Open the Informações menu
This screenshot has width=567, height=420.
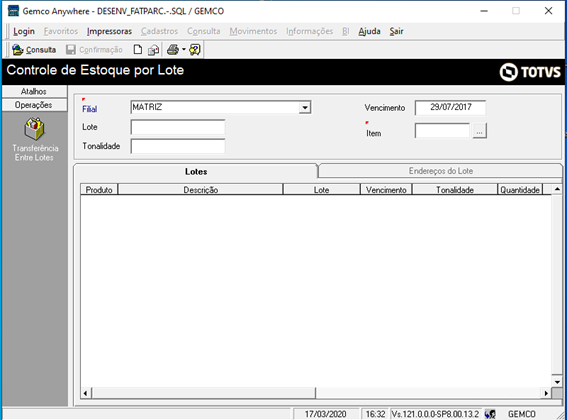click(x=310, y=31)
